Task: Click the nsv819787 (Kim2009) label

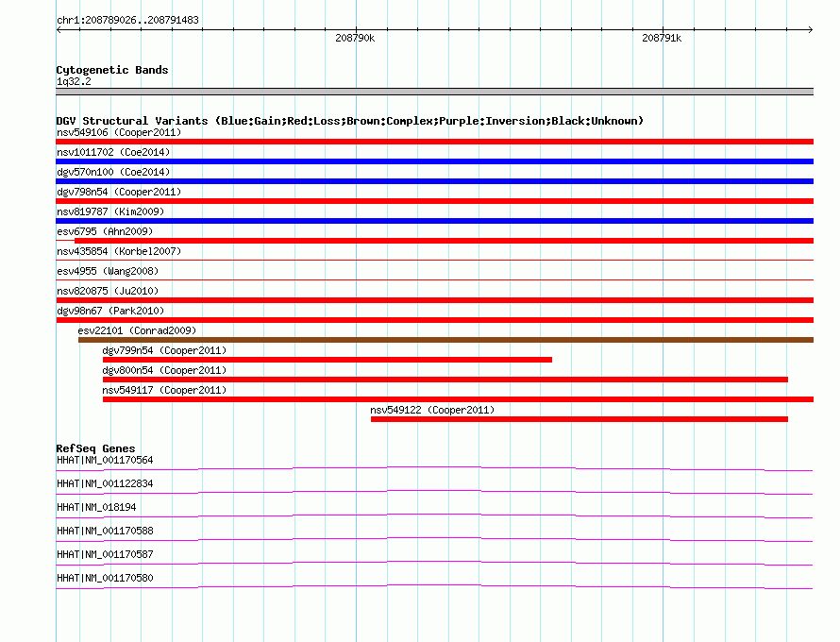Action: pos(110,211)
